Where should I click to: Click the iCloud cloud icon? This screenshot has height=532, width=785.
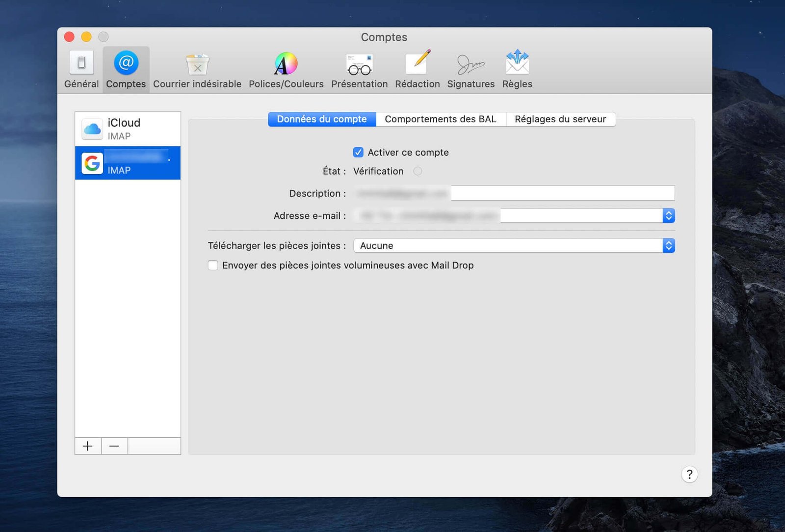tap(92, 129)
